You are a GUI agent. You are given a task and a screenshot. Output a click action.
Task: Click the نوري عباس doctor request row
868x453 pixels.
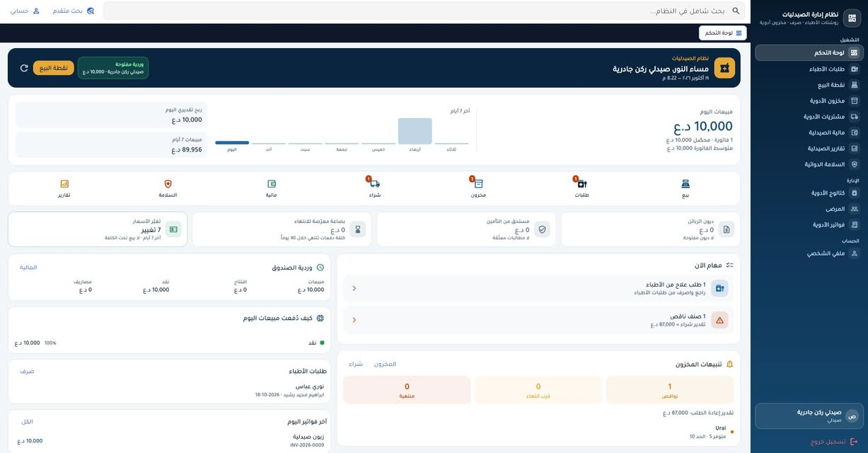point(170,390)
